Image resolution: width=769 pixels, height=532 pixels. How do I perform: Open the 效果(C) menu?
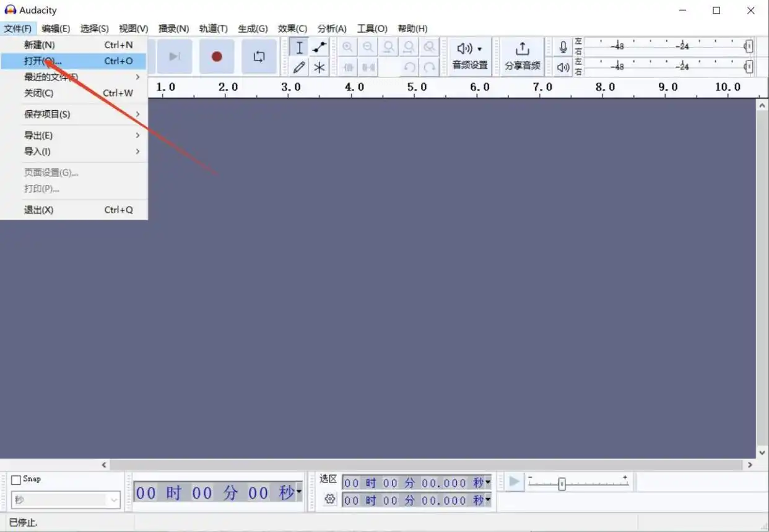coord(292,28)
